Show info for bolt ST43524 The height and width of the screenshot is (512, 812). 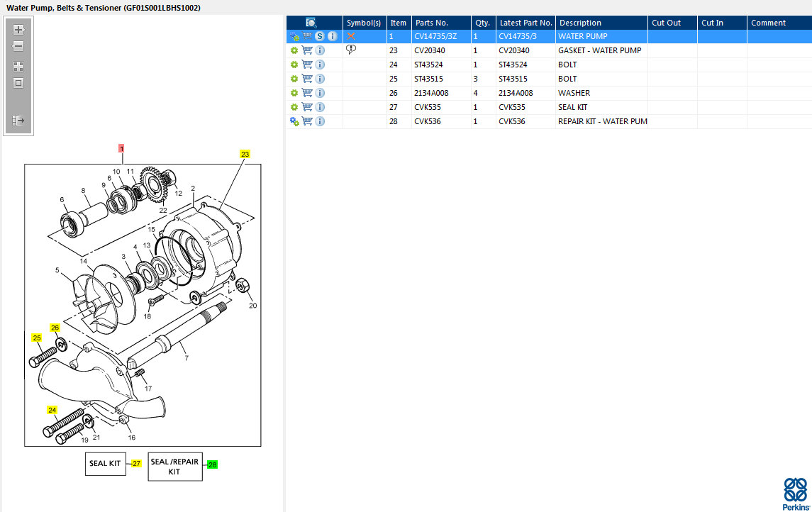(x=320, y=65)
